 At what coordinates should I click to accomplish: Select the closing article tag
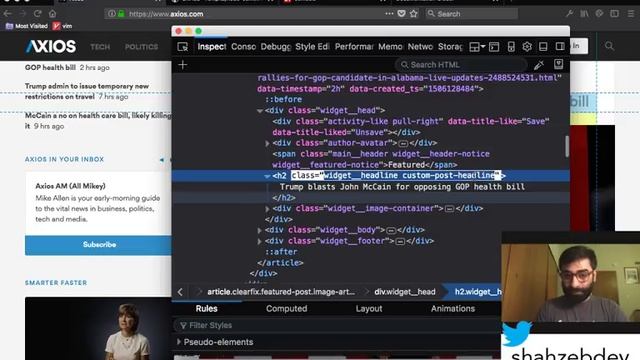(x=280, y=263)
